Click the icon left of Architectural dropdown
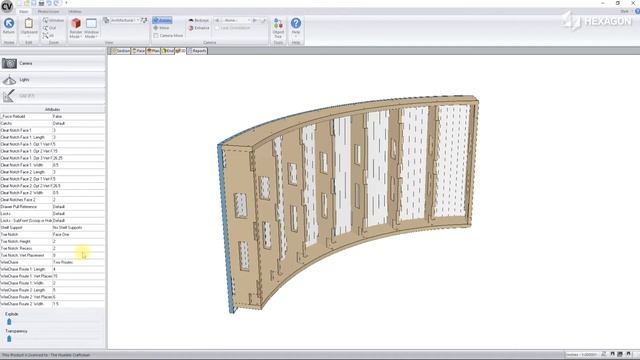This screenshot has height=360, width=640. click(106, 20)
